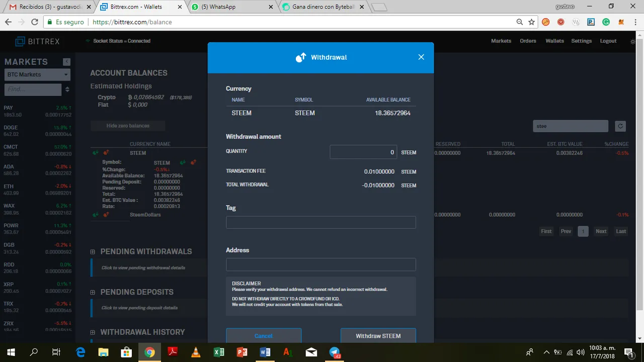This screenshot has width=644, height=362.
Task: Select page 1 in pagination
Action: 583,231
